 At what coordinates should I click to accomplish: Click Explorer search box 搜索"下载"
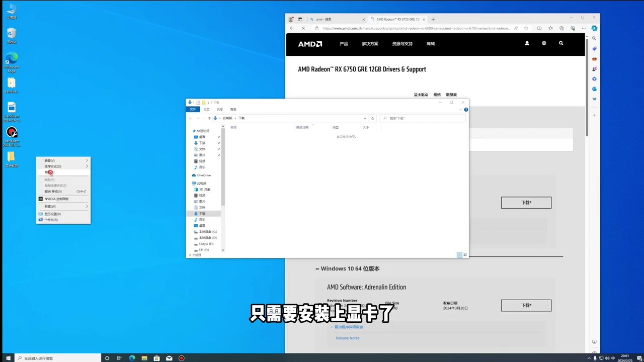pos(423,118)
